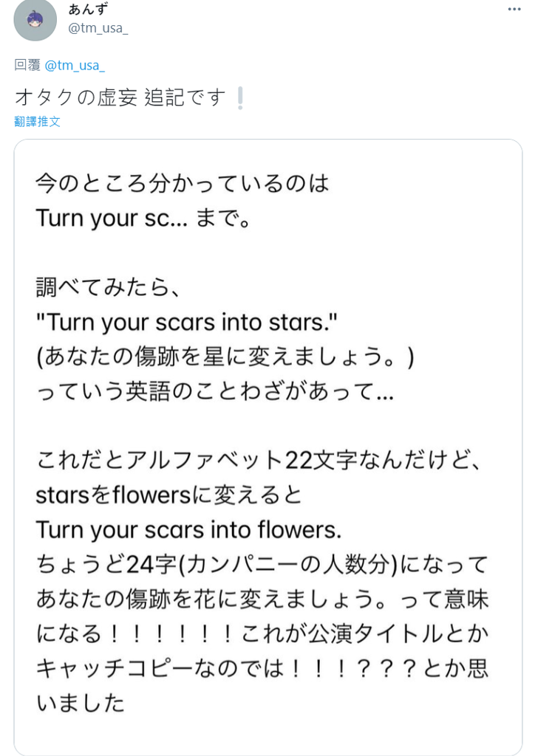Click the あんず profile avatar
Viewport: 535px width, 756px height.
tap(35, 19)
